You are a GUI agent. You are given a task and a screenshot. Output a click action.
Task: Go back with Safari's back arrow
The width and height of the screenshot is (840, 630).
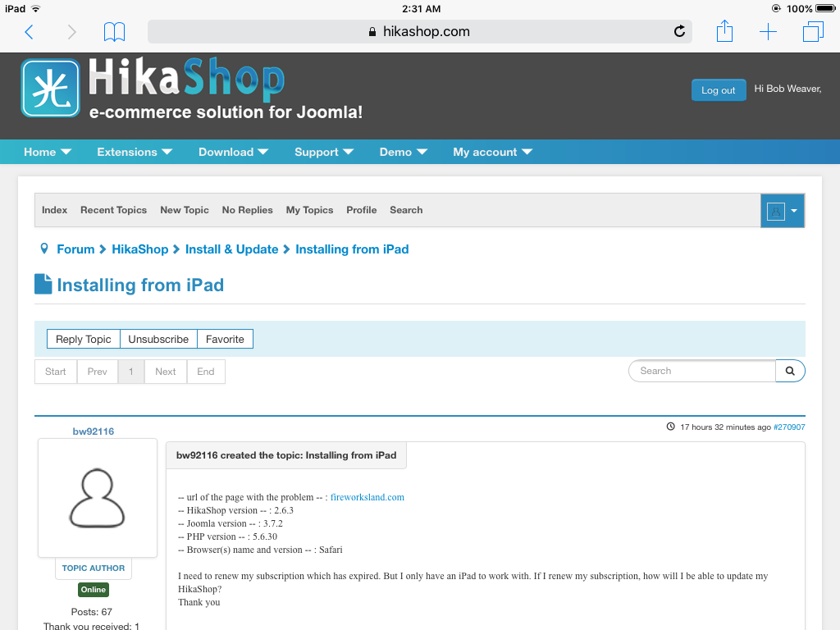click(x=30, y=32)
